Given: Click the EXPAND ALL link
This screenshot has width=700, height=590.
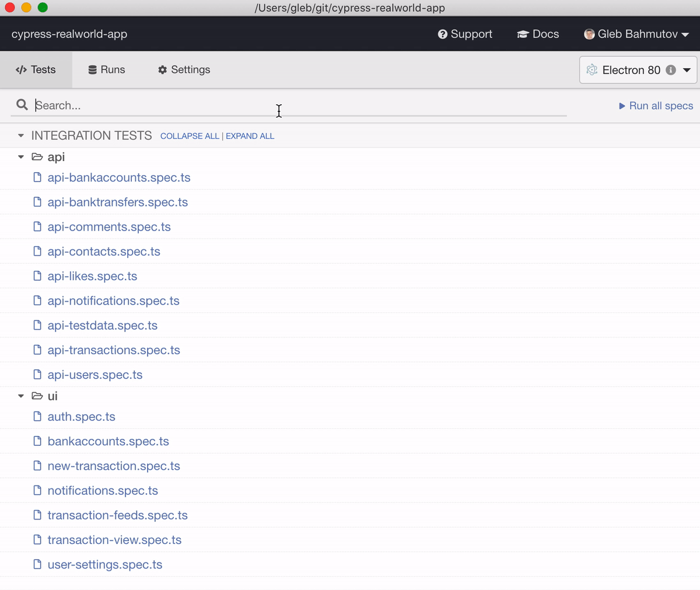Looking at the screenshot, I should pyautogui.click(x=250, y=136).
